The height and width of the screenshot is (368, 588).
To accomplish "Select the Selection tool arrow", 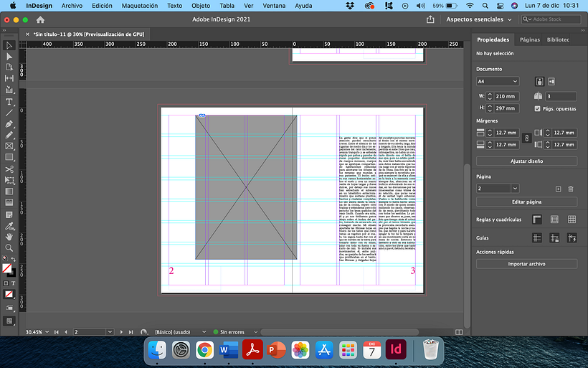I will click(9, 45).
